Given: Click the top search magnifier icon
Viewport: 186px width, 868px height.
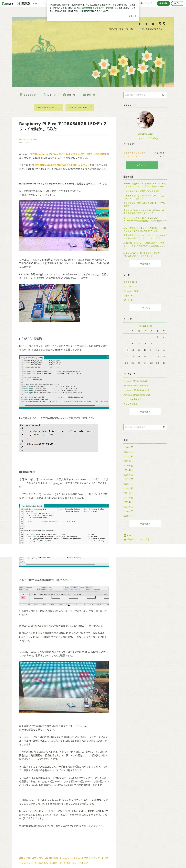Looking at the screenshot, I should tap(163, 95).
